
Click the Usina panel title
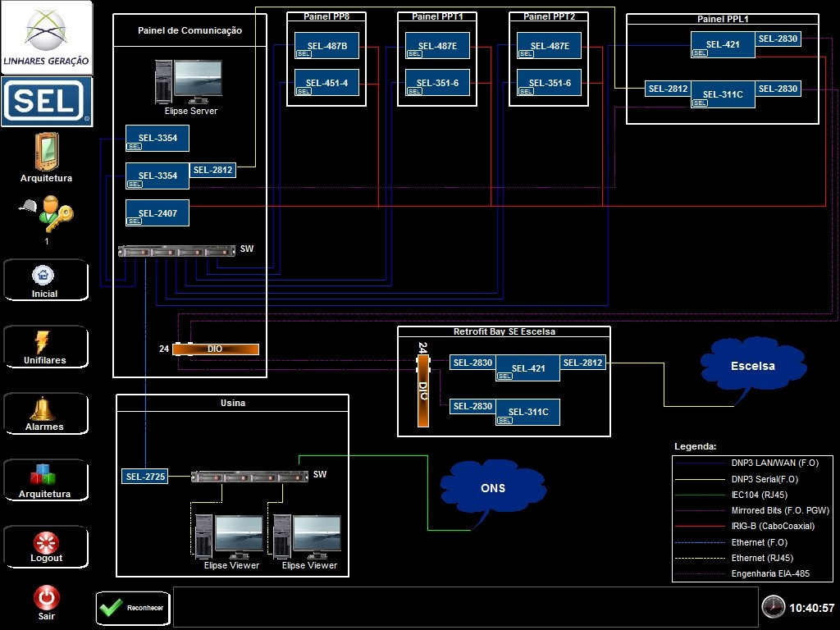(x=232, y=403)
